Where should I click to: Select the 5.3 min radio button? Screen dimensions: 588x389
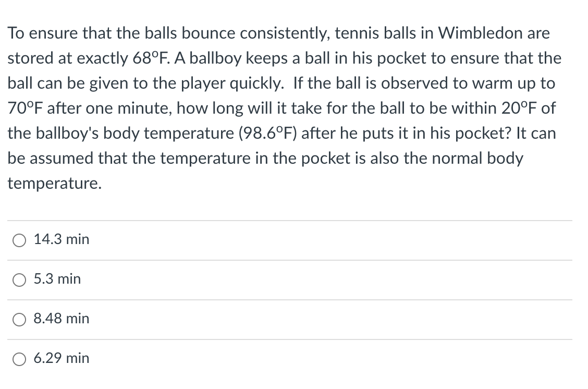click(19, 279)
